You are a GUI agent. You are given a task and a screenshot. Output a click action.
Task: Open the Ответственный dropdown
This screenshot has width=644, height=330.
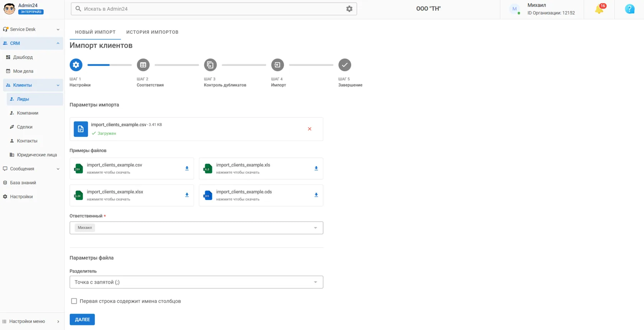[x=196, y=228]
